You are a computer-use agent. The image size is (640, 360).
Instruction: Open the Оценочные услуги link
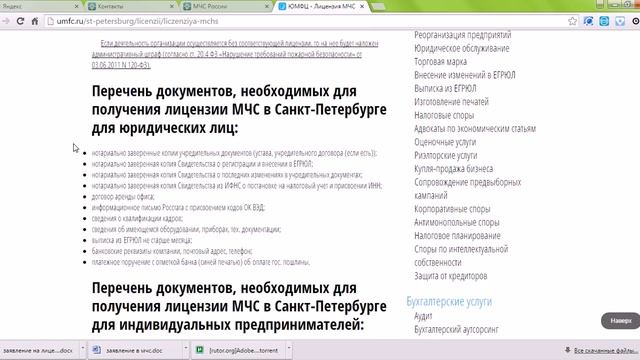[x=445, y=142]
